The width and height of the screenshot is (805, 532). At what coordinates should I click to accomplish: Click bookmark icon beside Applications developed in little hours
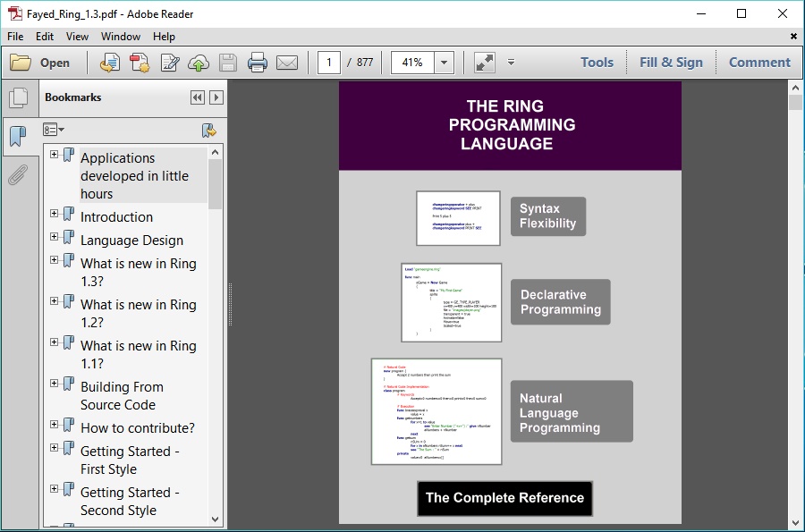tap(69, 155)
